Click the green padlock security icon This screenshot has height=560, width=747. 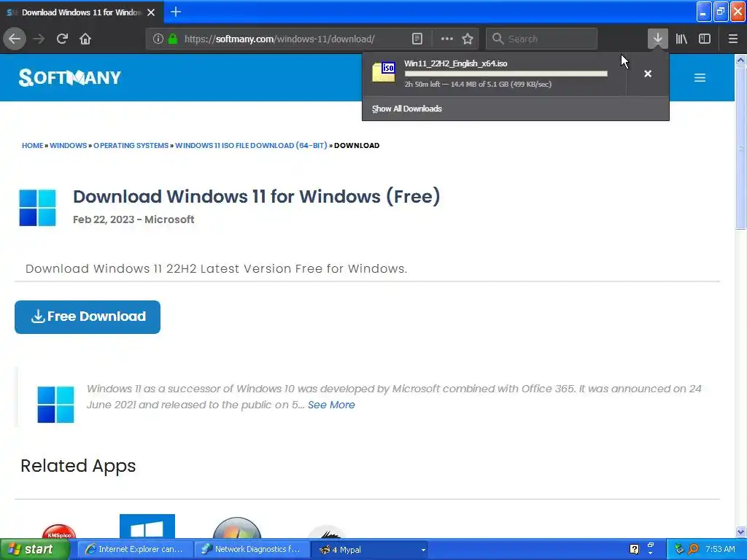[x=173, y=39]
